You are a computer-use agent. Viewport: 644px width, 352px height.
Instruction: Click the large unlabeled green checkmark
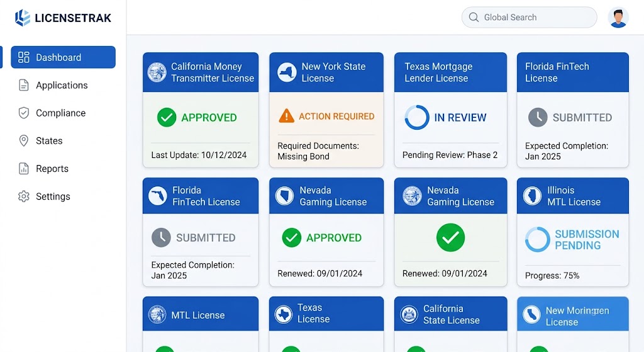pos(450,237)
